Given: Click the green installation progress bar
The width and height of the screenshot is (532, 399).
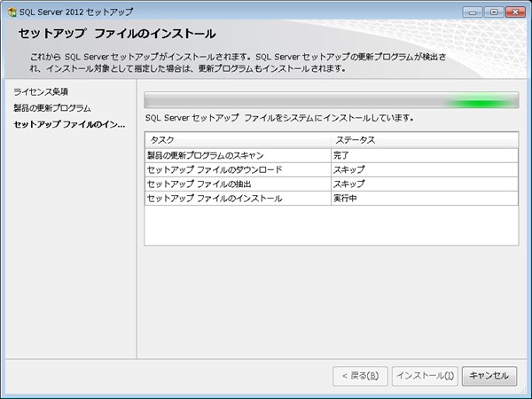Looking at the screenshot, I should 331,100.
